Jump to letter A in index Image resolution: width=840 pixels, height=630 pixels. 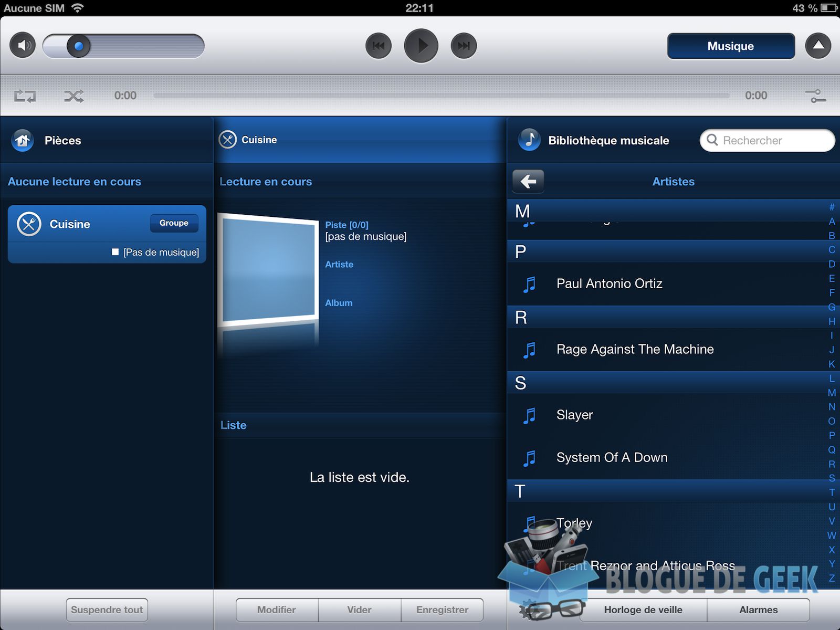[832, 222]
